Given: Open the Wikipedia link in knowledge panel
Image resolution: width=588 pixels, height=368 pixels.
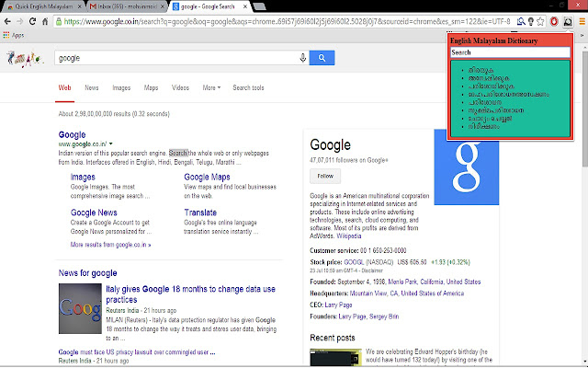Looking at the screenshot, I should (x=349, y=236).
